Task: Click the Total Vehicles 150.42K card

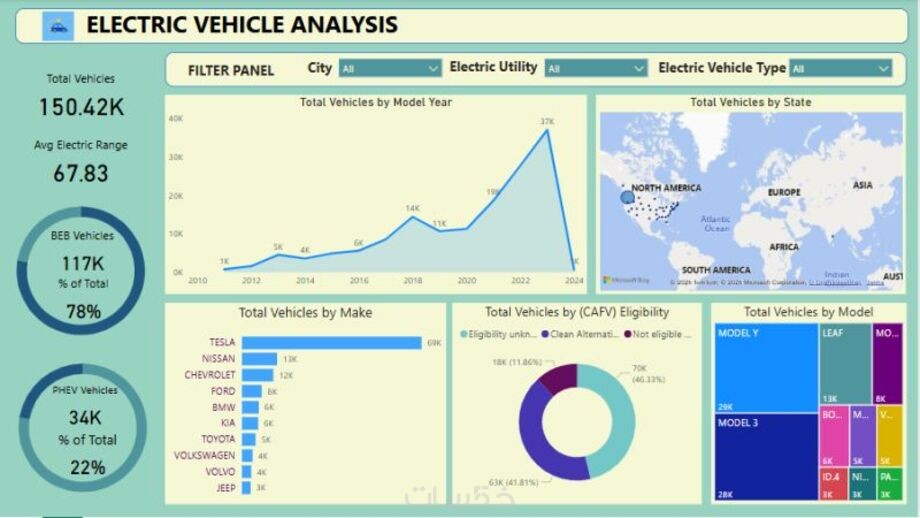Action: tap(81, 97)
